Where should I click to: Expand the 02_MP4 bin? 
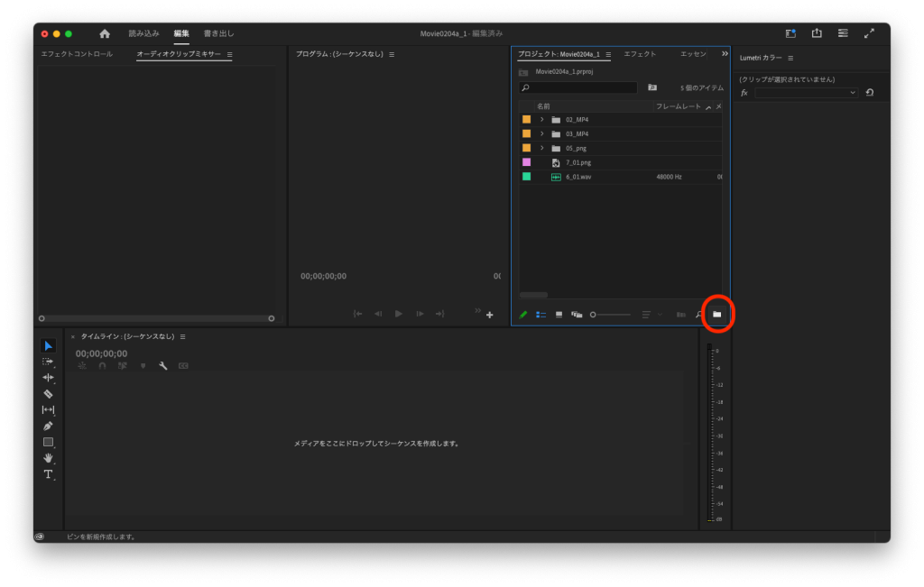[x=541, y=120]
